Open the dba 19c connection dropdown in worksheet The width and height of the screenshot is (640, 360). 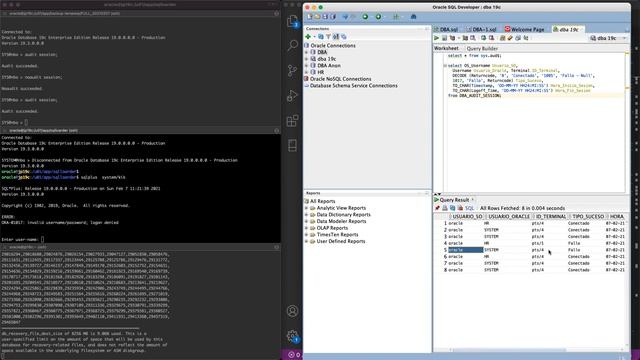608,38
